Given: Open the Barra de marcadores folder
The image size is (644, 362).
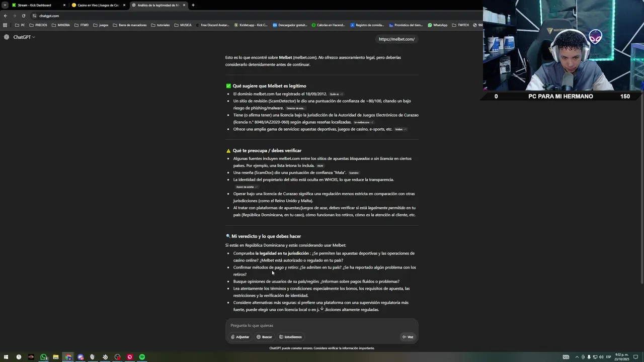Looking at the screenshot, I should pyautogui.click(x=130, y=25).
